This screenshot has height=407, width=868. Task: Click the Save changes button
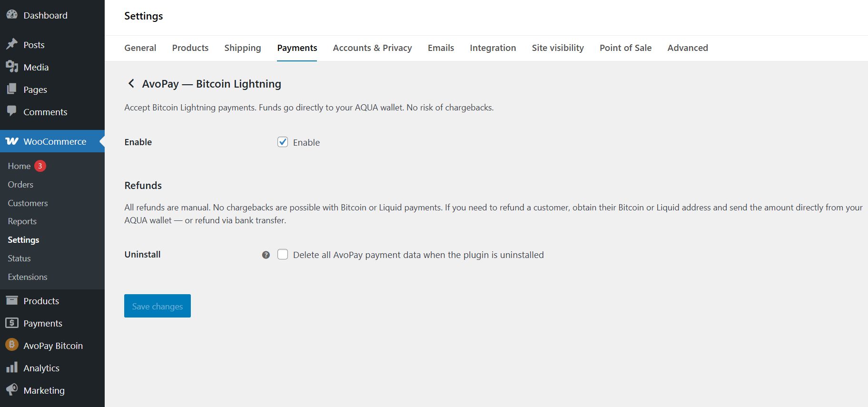click(158, 306)
